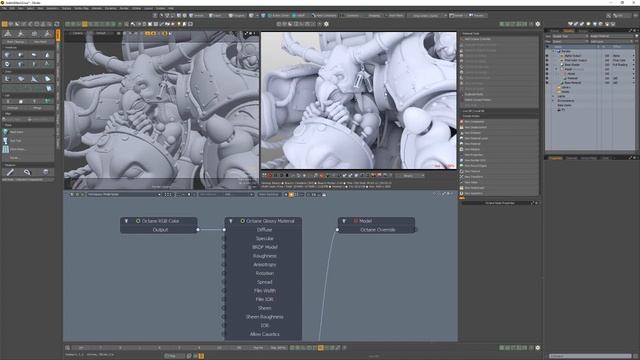Click the Output socket of Octane RGB Color
Image resolution: width=640 pixels, height=360 pixels.
pyautogui.click(x=198, y=230)
